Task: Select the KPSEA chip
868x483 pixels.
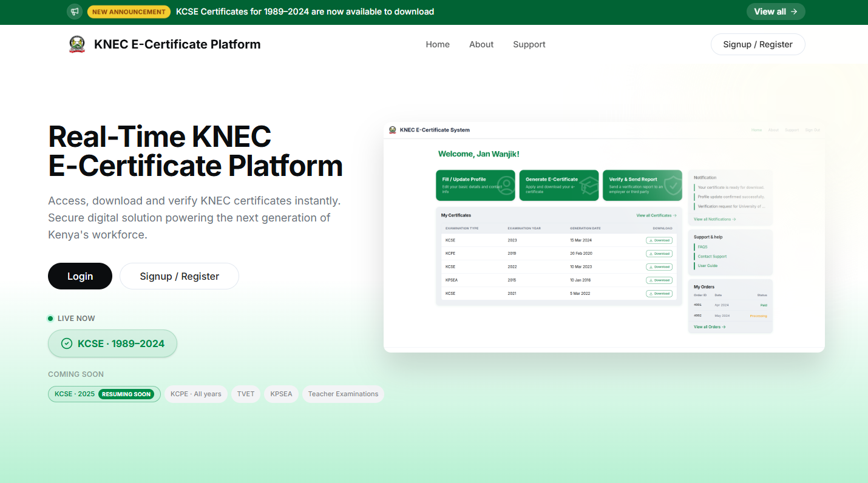Action: coord(281,394)
